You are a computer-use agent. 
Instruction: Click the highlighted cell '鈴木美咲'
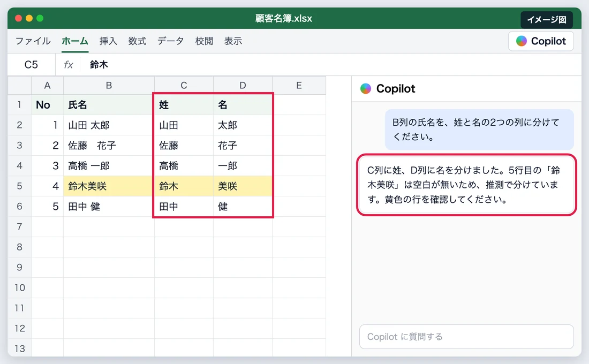click(109, 186)
